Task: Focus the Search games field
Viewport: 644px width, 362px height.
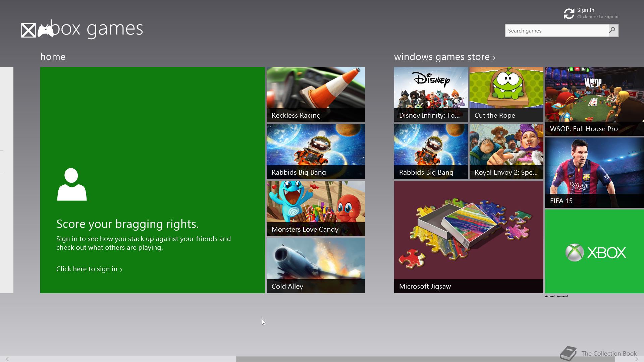Action: (557, 31)
